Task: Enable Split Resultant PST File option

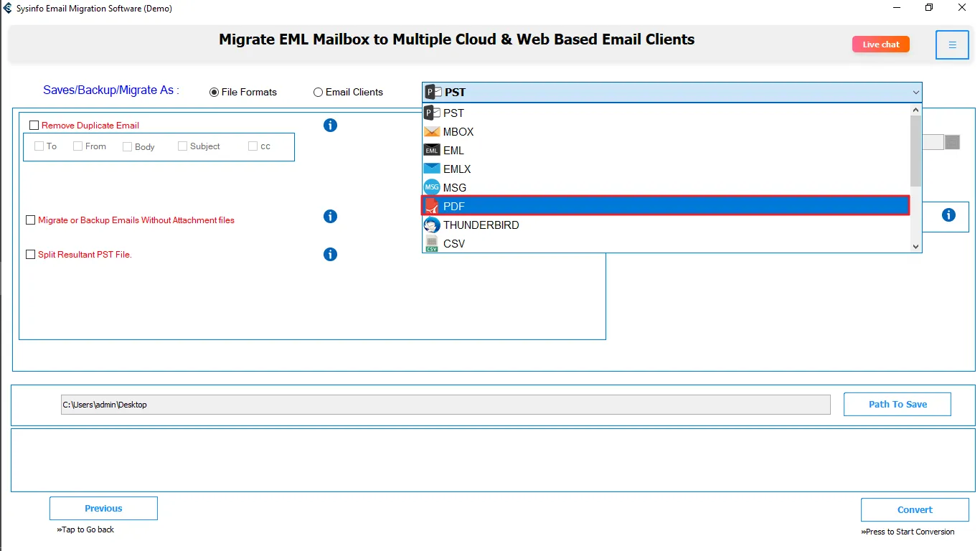Action: (x=30, y=255)
